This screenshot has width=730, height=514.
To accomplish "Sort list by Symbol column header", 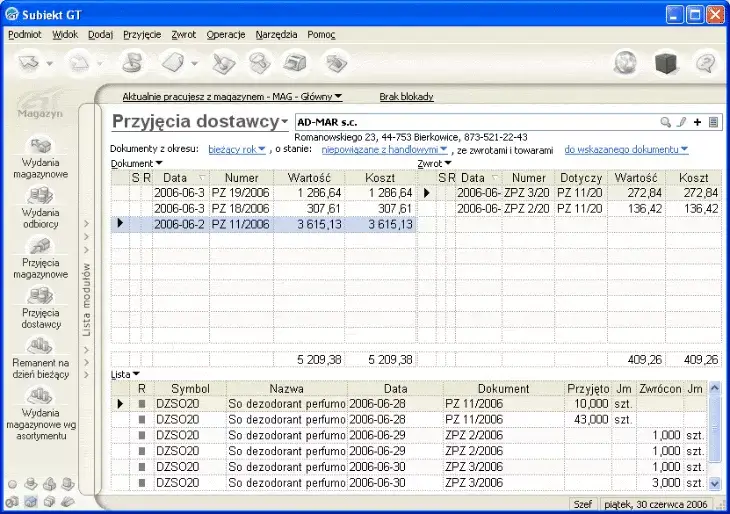I will tap(190, 389).
